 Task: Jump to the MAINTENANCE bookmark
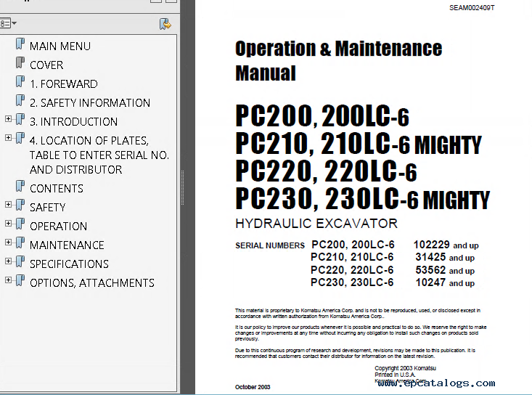tap(67, 245)
